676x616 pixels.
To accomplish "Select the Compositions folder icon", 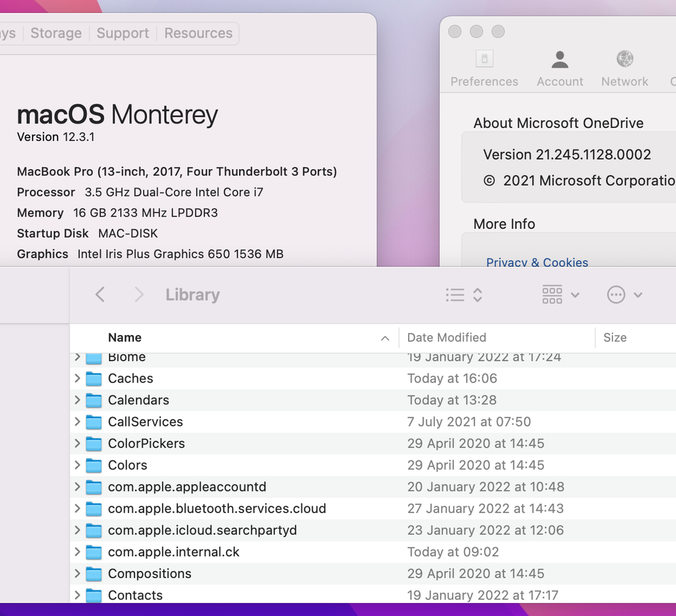I will tap(93, 574).
